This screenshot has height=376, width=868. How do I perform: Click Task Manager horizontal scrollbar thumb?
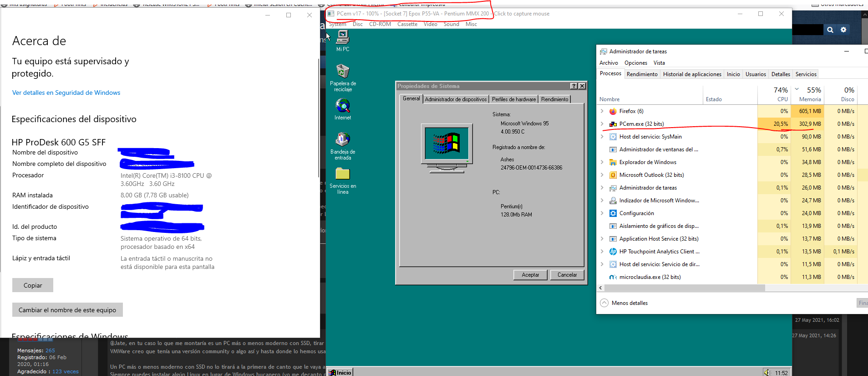pos(685,288)
